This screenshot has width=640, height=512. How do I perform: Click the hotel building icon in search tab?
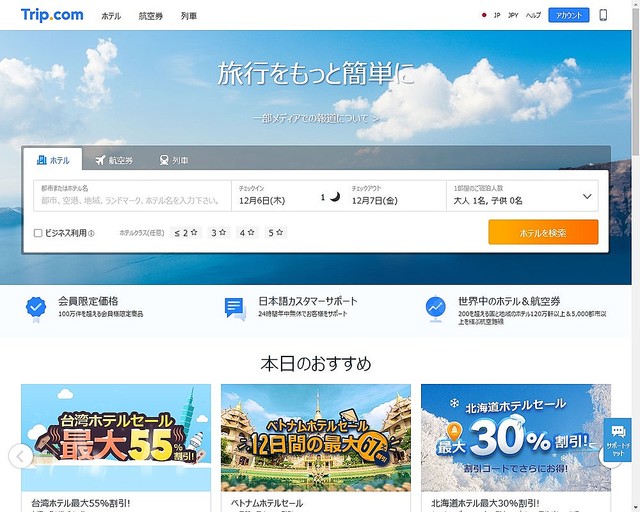click(x=42, y=160)
